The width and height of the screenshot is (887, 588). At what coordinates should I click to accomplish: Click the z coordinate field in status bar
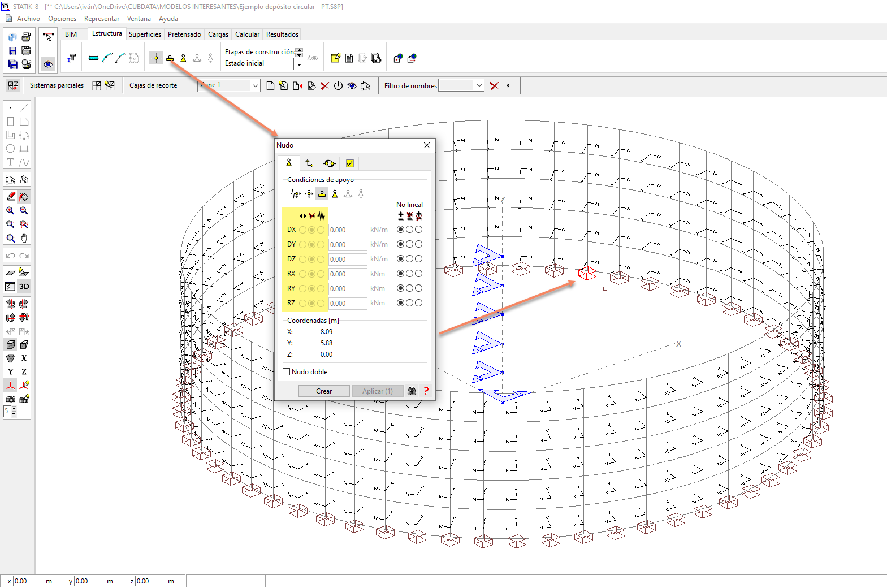coord(150,581)
